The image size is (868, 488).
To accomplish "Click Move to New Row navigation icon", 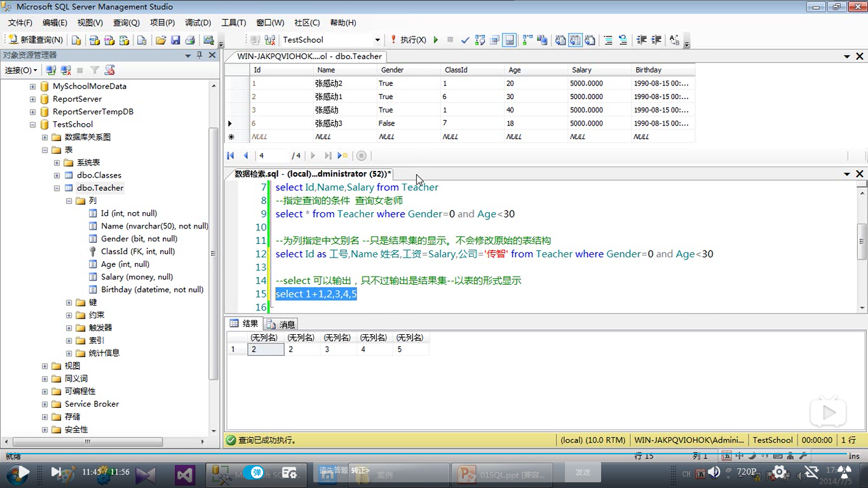I will [x=342, y=156].
